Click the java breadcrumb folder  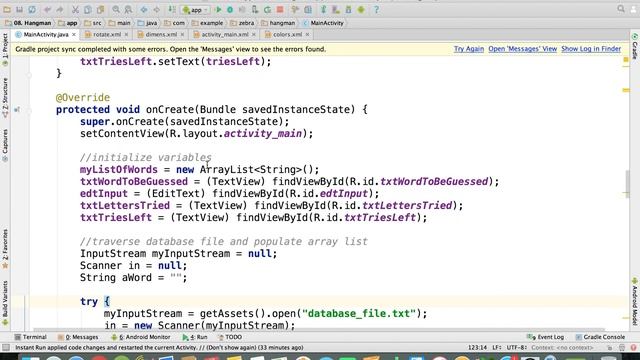point(147,23)
